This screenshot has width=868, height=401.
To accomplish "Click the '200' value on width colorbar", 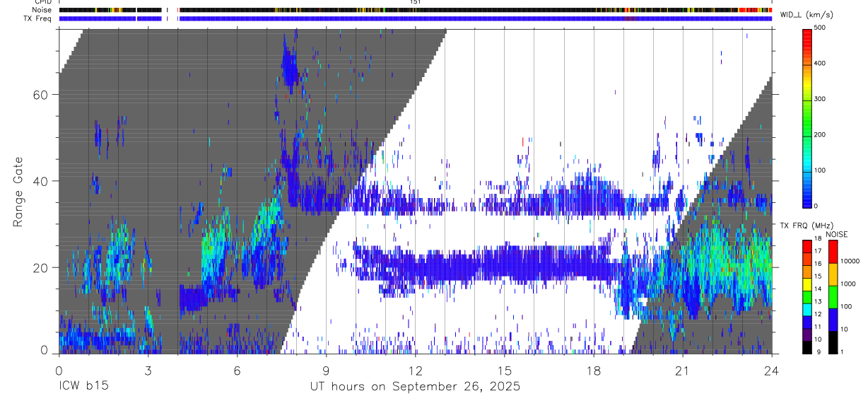I will click(821, 135).
